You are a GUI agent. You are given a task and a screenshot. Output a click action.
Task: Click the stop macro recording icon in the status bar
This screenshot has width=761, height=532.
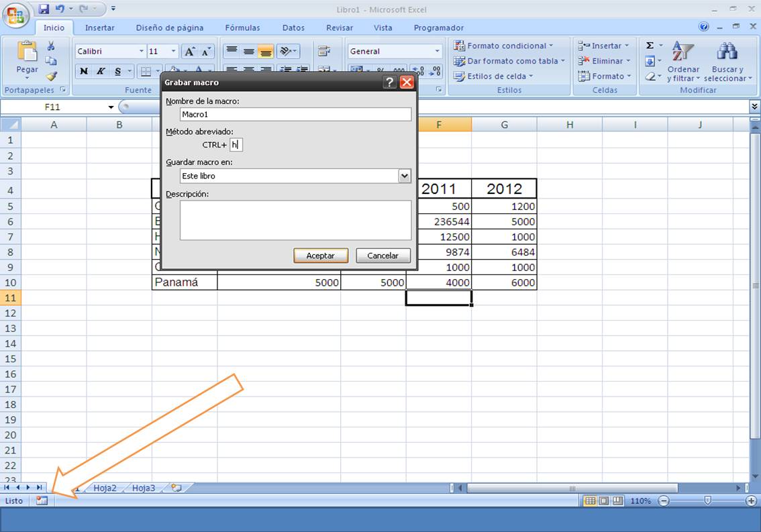[42, 500]
